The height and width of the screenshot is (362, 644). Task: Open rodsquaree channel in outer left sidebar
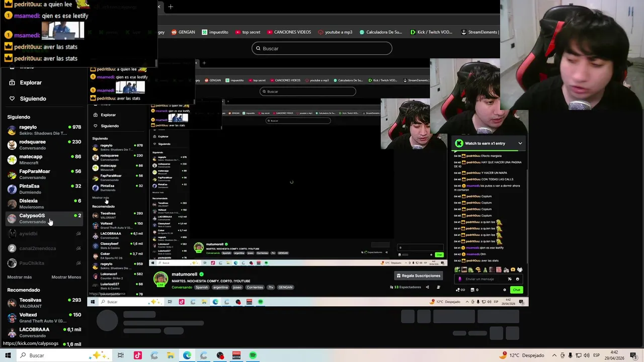(x=44, y=145)
